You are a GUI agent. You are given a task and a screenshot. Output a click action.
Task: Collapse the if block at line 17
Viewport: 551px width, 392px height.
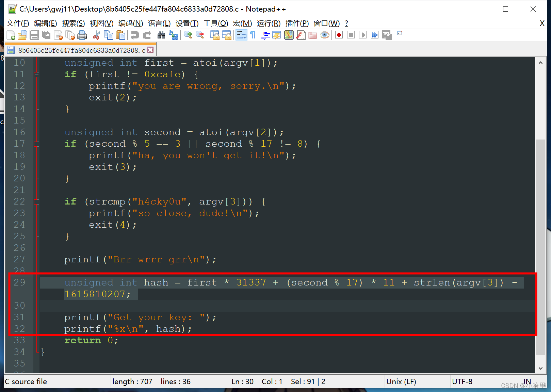(36, 144)
